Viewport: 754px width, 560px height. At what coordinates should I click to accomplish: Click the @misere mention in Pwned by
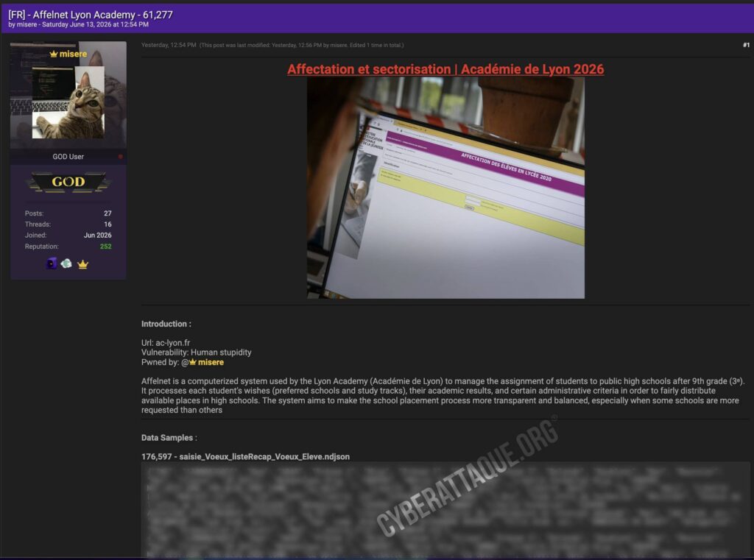206,363
